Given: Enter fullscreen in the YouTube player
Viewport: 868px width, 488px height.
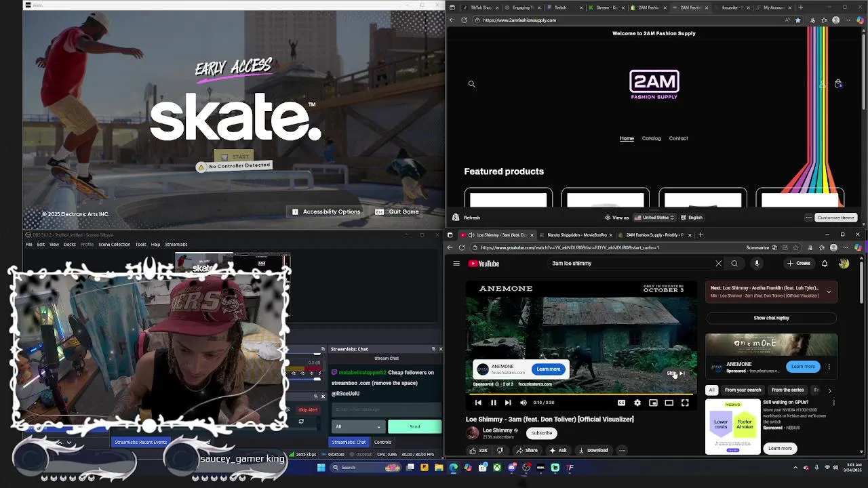Looking at the screenshot, I should [x=685, y=403].
